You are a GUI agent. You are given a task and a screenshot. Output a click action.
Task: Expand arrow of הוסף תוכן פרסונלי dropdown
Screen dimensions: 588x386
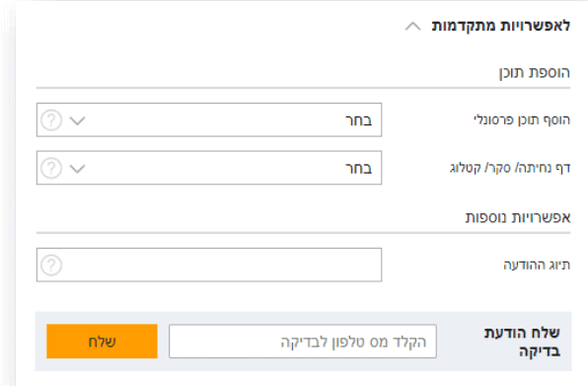click(78, 120)
